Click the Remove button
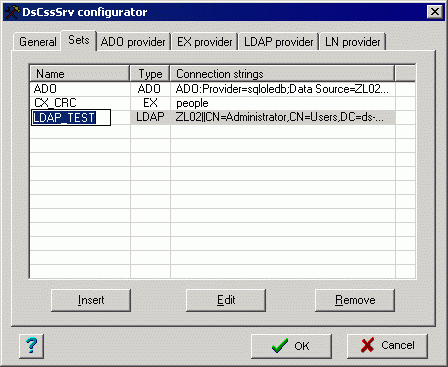This screenshot has height=367, width=448. pyautogui.click(x=355, y=300)
